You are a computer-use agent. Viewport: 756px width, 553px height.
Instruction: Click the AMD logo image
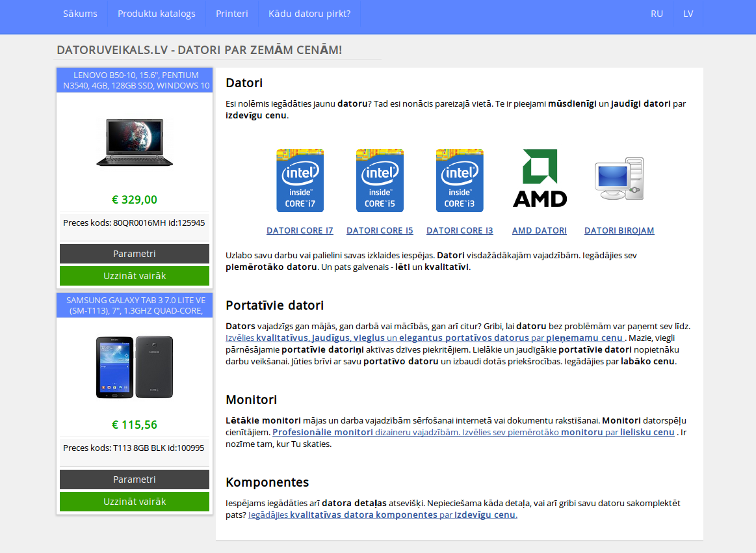click(x=540, y=178)
